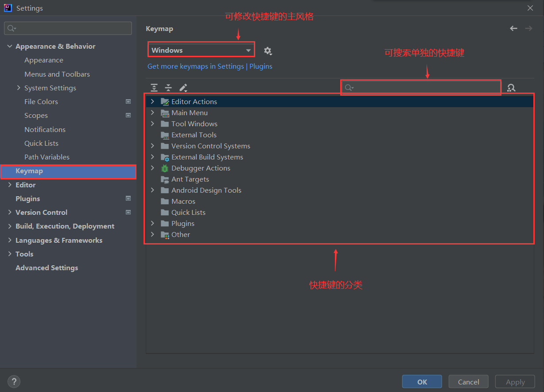The width and height of the screenshot is (544, 392).
Task: Click the External Build Systems folder icon
Action: (x=165, y=157)
